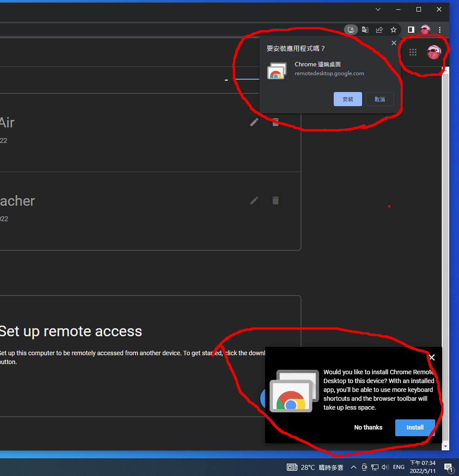Screen dimensions: 459x476
Task: Click the share this page icon
Action: [379, 30]
